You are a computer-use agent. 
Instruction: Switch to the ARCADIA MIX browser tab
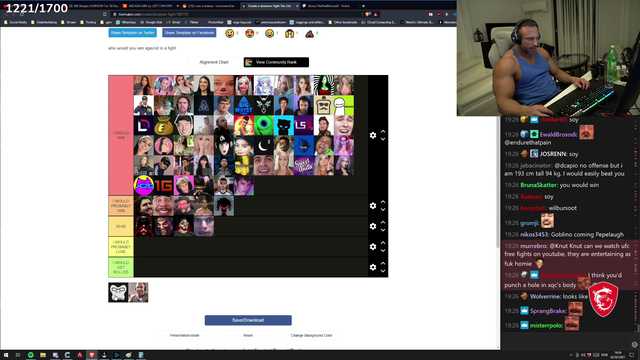[150, 6]
